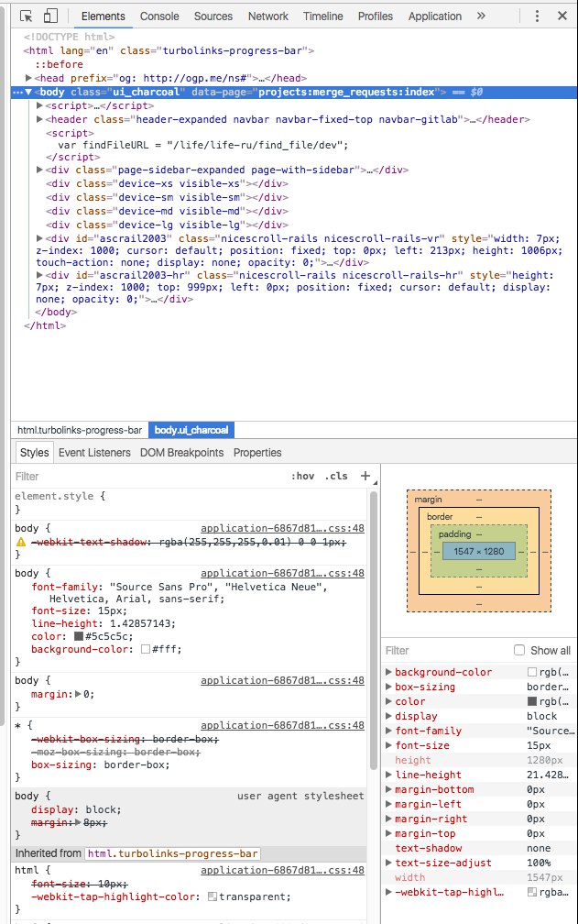Open the Event Listeners tab

pyautogui.click(x=94, y=453)
